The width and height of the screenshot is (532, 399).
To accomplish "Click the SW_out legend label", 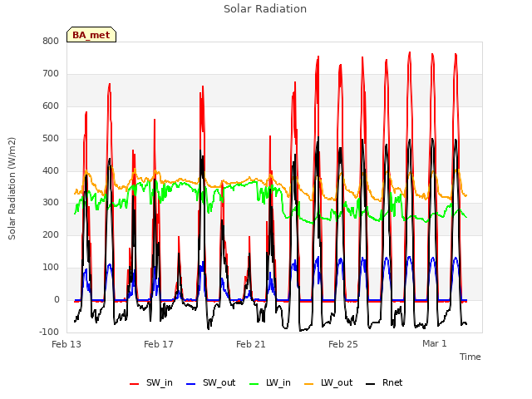I will coord(219,383).
